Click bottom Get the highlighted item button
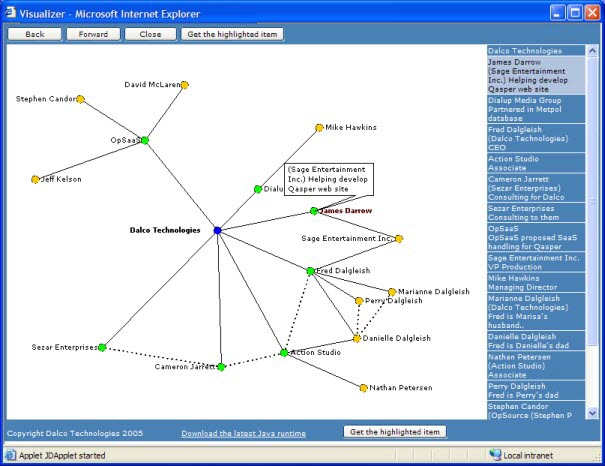 pos(395,432)
